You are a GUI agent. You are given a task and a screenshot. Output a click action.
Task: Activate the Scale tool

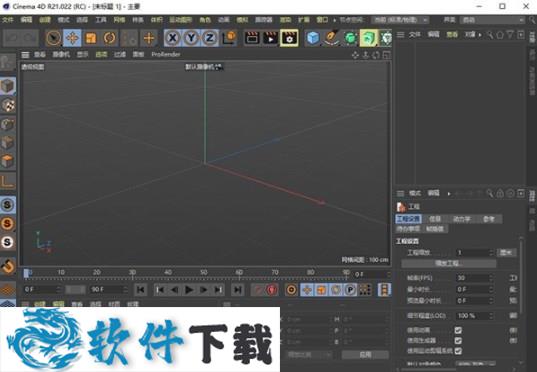(91, 38)
